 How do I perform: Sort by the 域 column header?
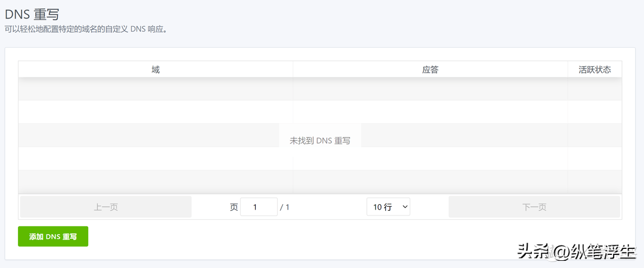pos(156,70)
